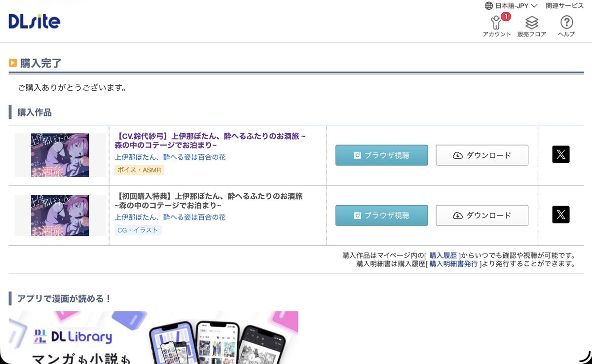Open the 販売フロア floor selector icon
The width and height of the screenshot is (592, 364).
click(531, 26)
